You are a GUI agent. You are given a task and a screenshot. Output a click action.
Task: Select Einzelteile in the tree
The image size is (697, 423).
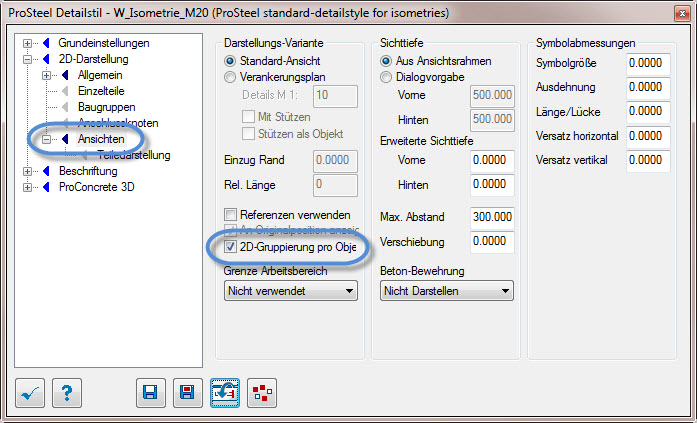tap(101, 91)
